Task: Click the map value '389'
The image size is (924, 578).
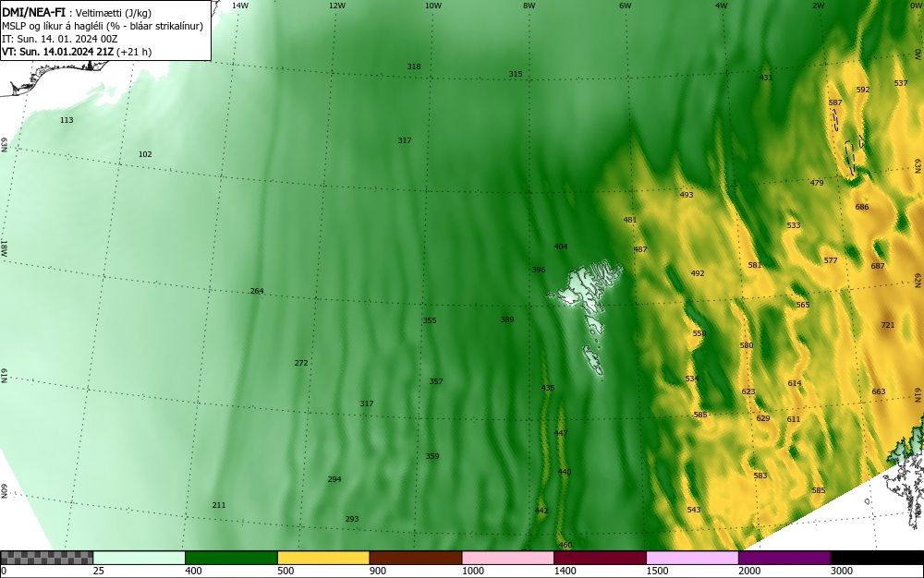Action: pos(507,319)
